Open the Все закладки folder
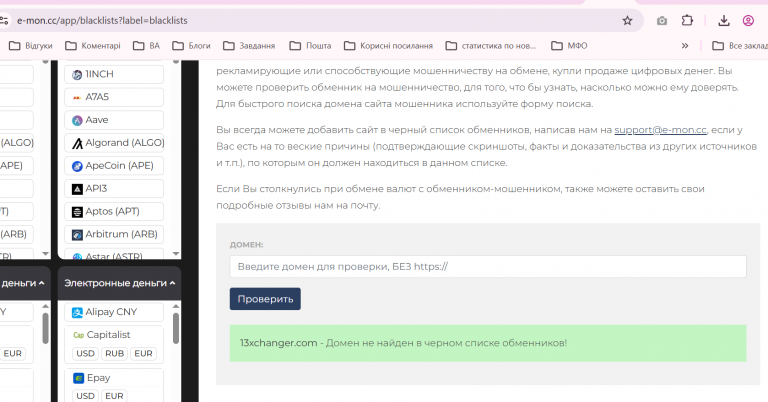The height and width of the screenshot is (402, 768). [740, 46]
